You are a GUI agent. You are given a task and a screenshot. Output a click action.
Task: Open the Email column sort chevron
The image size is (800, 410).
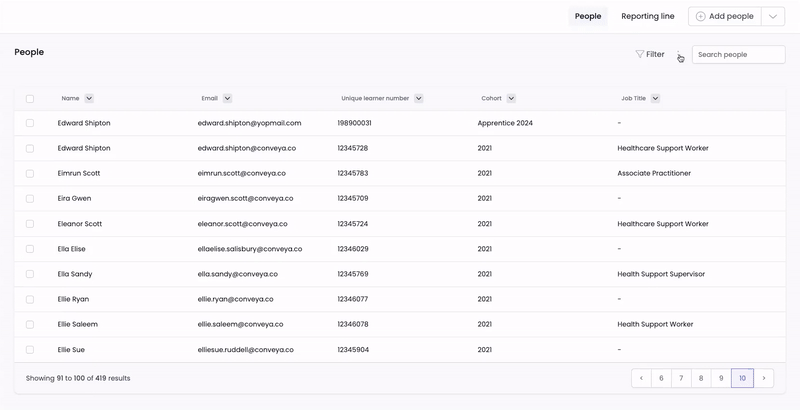pyautogui.click(x=227, y=98)
